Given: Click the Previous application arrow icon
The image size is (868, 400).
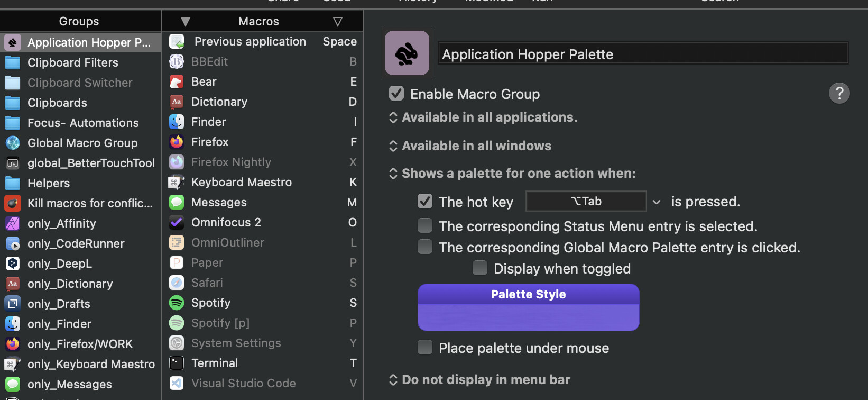Looking at the screenshot, I should [177, 41].
